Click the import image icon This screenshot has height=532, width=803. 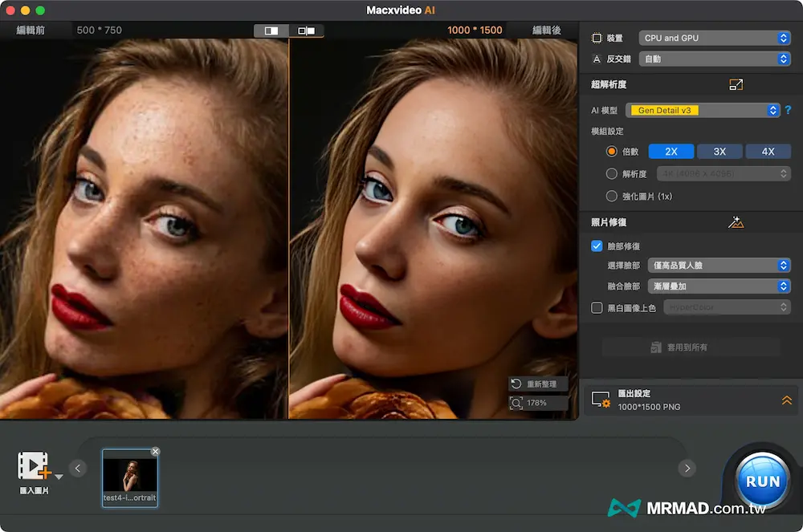pos(34,466)
